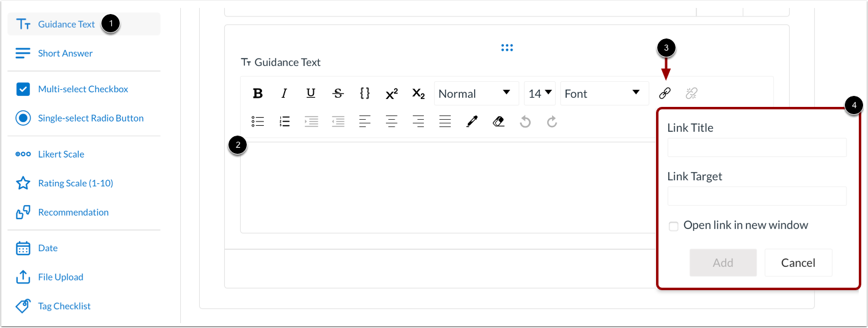Apply subscript formatting
The image size is (868, 328).
pos(418,93)
